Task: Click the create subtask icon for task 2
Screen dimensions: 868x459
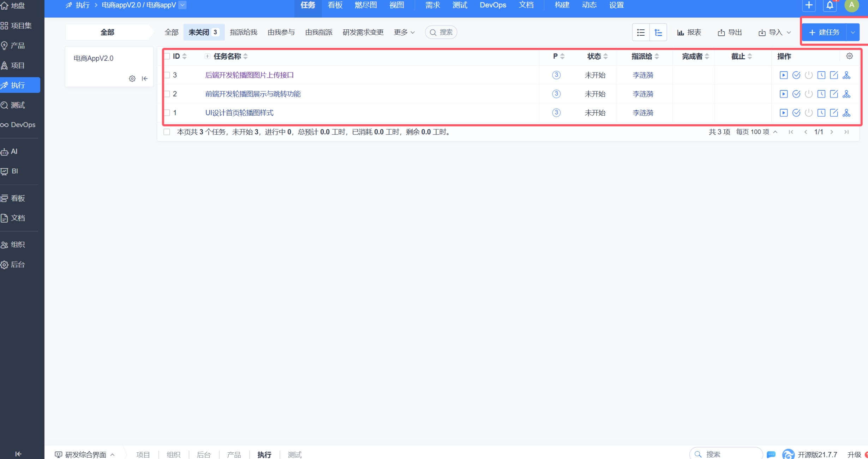Action: tap(846, 94)
